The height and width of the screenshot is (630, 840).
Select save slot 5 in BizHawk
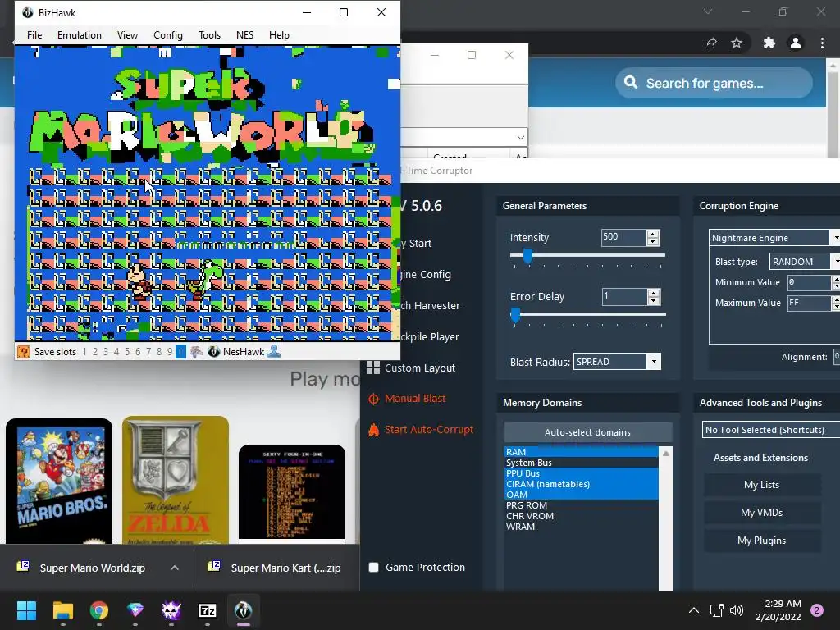127,352
